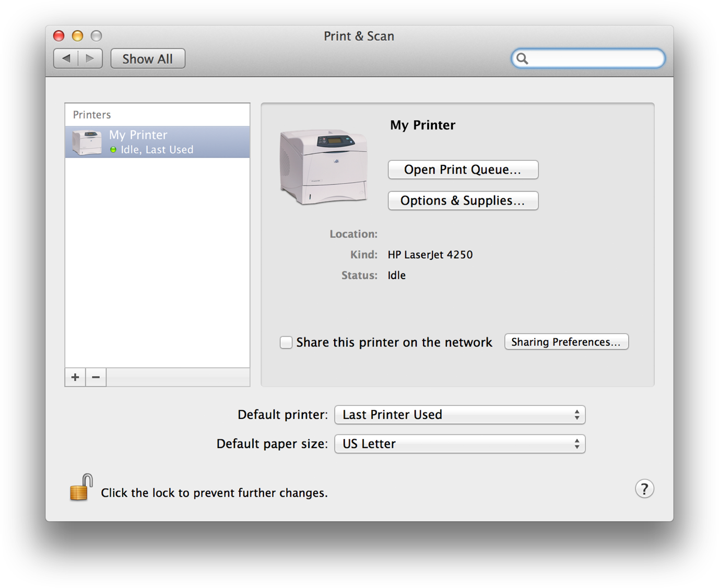Enable Share this printer on the network
Screen dimensions: 719x588
click(x=286, y=342)
